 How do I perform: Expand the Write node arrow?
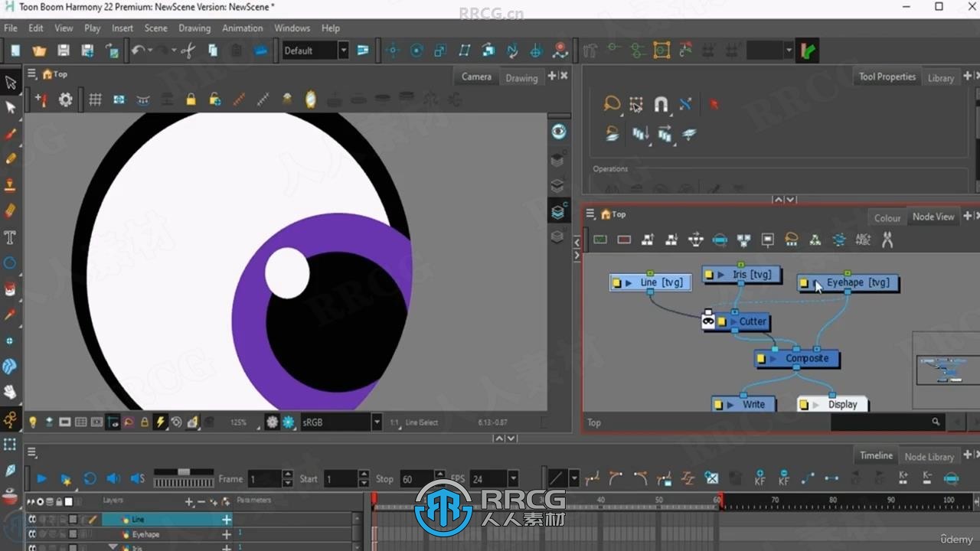point(730,404)
